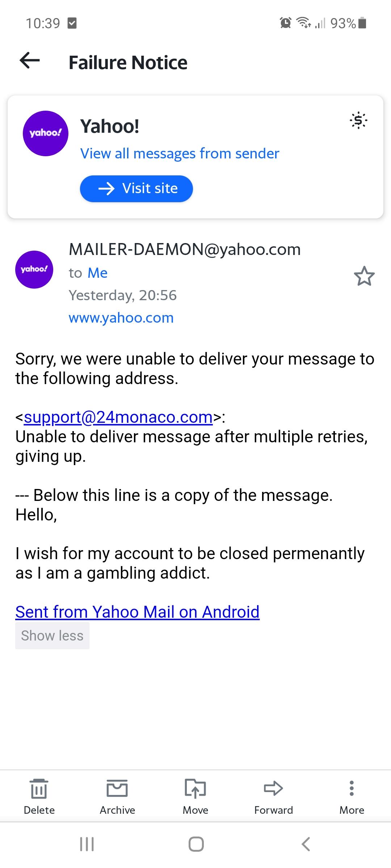Open Android recent apps
This screenshot has height=868, width=391.
point(87,844)
